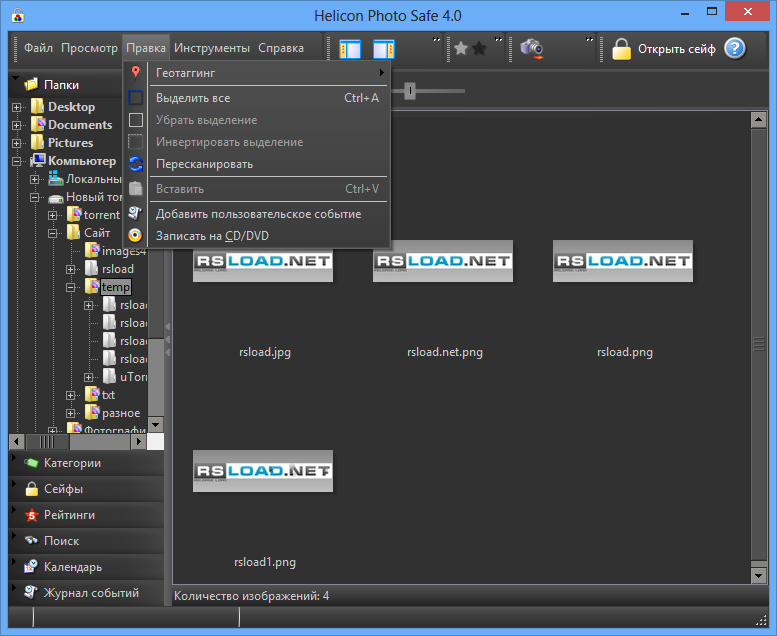Choose Записать на CD/DVD entry
Screen dimensions: 777x636
[269, 236]
